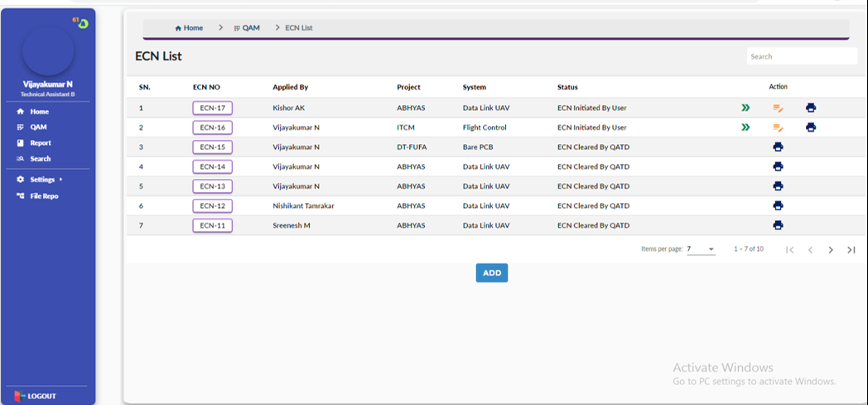Jump to last page of results
Viewport: 868px width, 405px height.
point(851,250)
